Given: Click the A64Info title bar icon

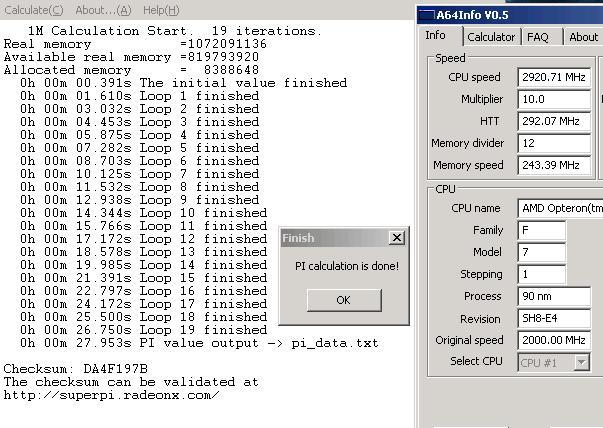Looking at the screenshot, I should point(426,15).
